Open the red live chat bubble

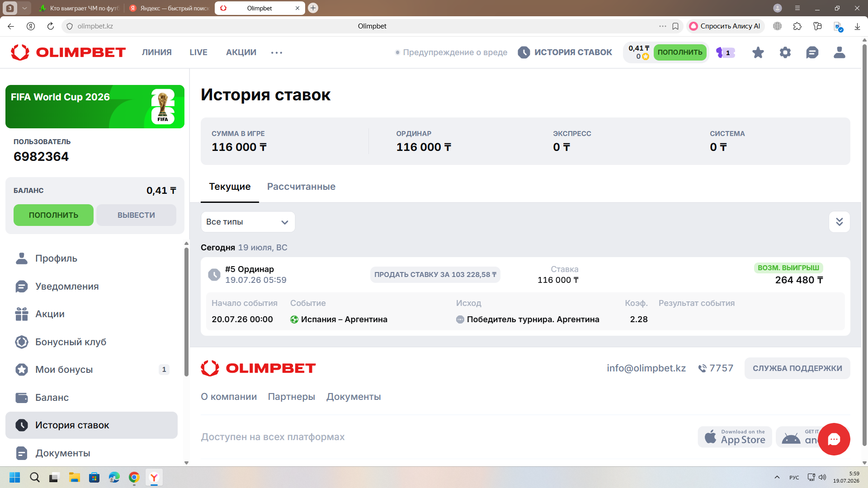834,439
